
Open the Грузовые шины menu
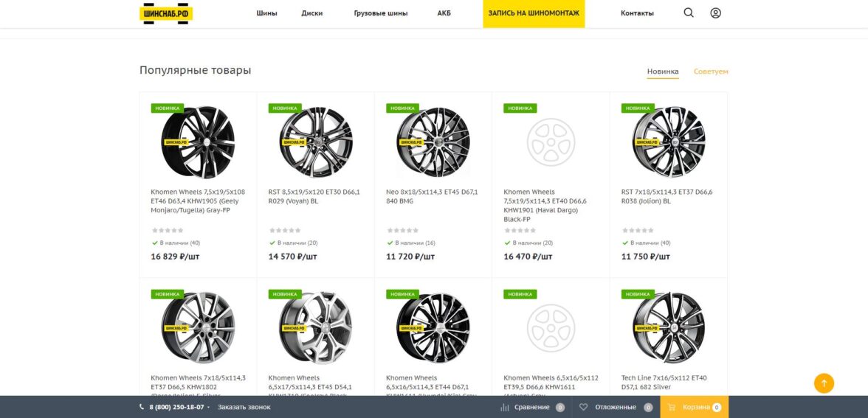(381, 13)
